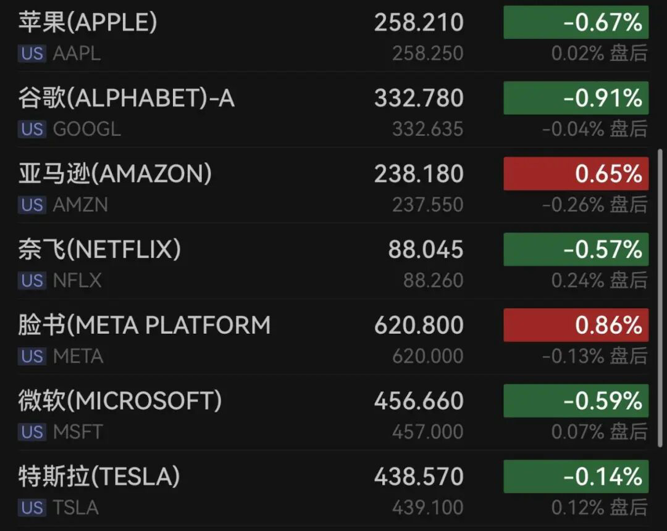This screenshot has height=531, width=667.
Task: Click the US badge beside MSFT
Action: tap(32, 432)
